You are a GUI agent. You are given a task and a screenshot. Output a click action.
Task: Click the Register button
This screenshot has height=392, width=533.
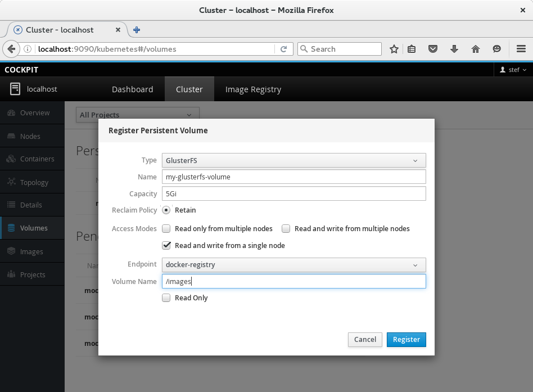(406, 340)
